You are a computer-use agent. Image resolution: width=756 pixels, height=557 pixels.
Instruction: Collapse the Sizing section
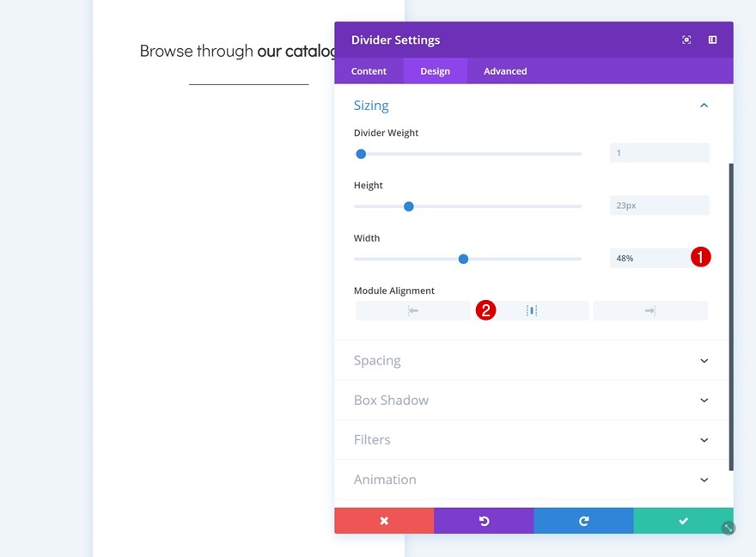(704, 106)
